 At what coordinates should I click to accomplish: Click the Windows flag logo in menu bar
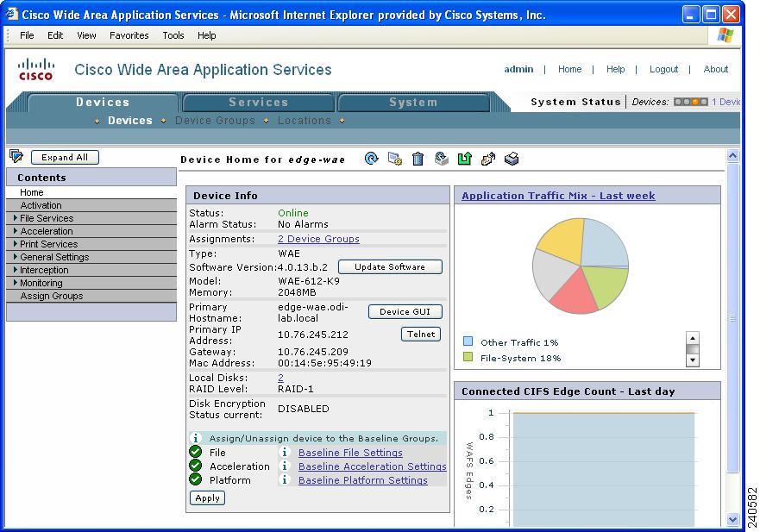[725, 34]
